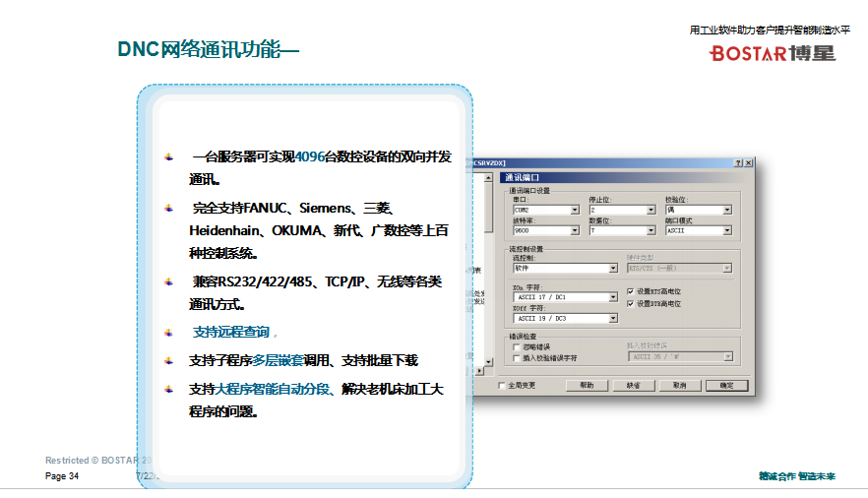
Task: Click the BOSTAR 博星 logo
Action: click(x=773, y=54)
